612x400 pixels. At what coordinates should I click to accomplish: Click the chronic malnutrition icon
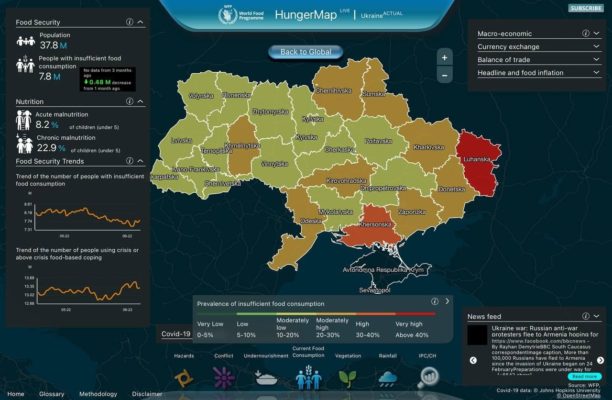pos(24,144)
